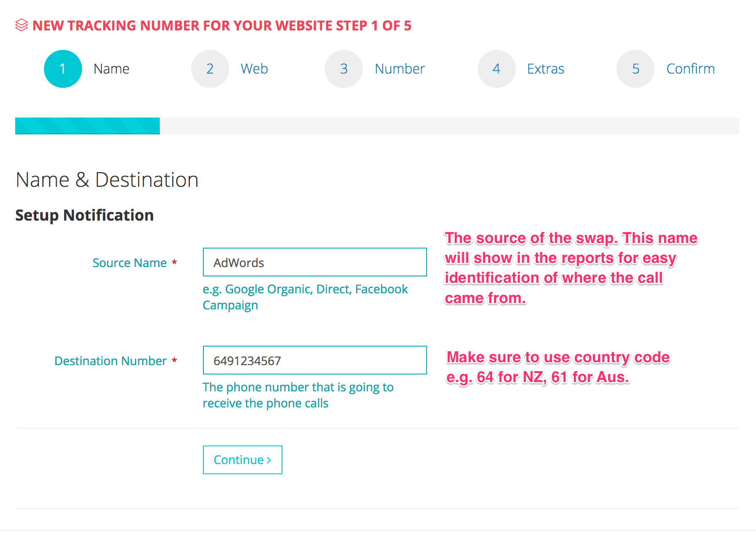The height and width of the screenshot is (552, 756).
Task: Jump to step 2 circle
Action: coord(210,69)
